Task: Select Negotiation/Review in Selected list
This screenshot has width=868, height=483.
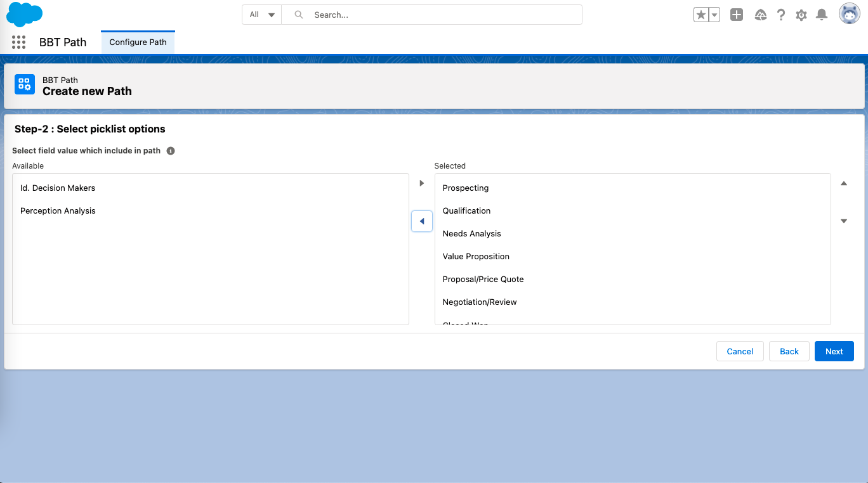Action: coord(633,302)
